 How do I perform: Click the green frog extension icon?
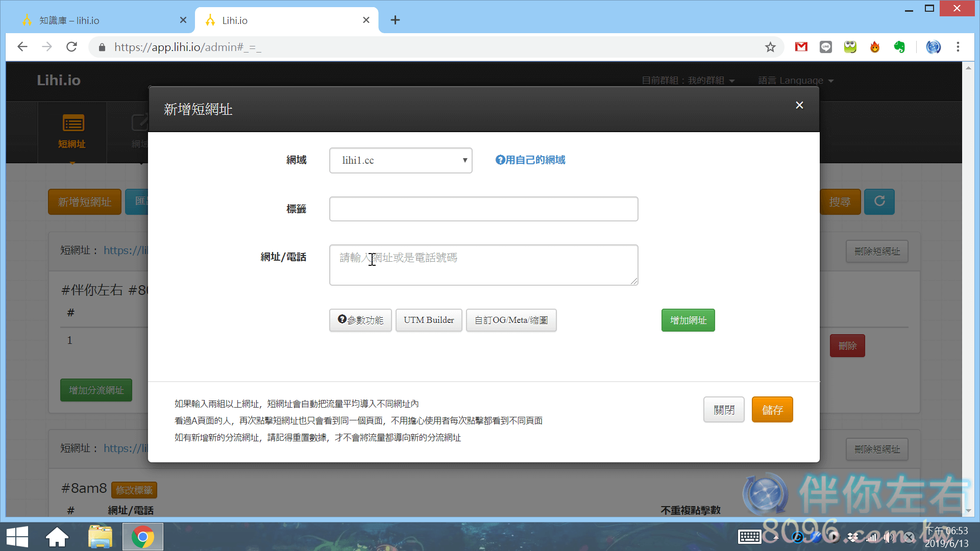pos(850,47)
